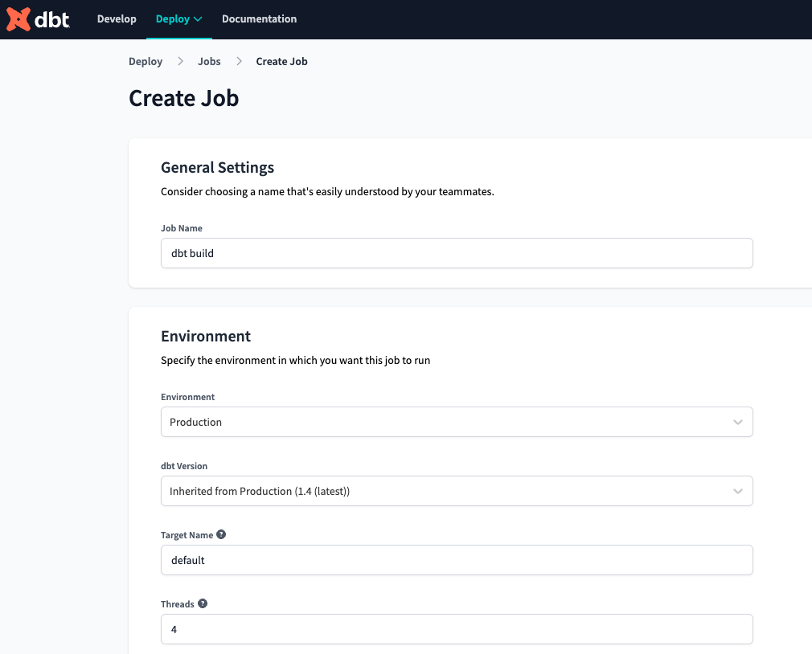Expand the dbt Version dropdown chevron

[738, 491]
